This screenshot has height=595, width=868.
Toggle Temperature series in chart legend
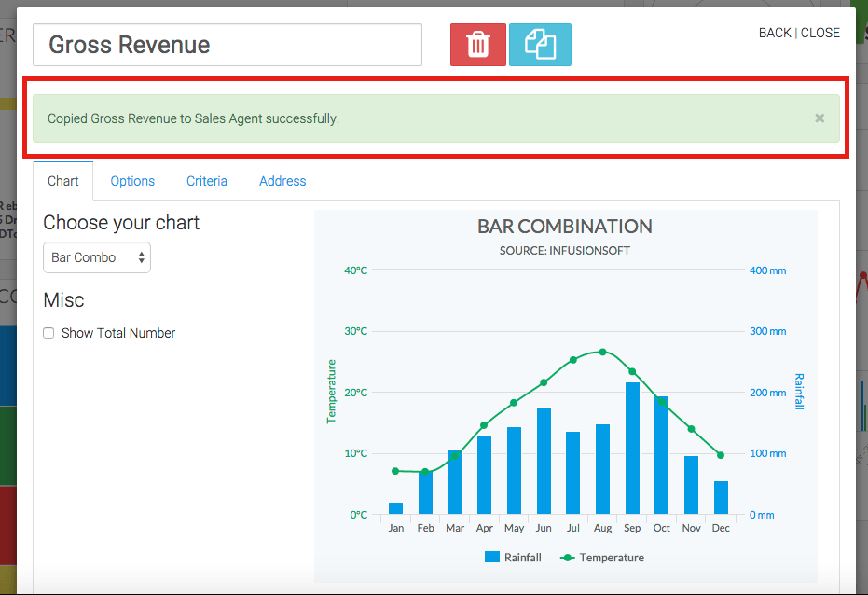pos(602,558)
